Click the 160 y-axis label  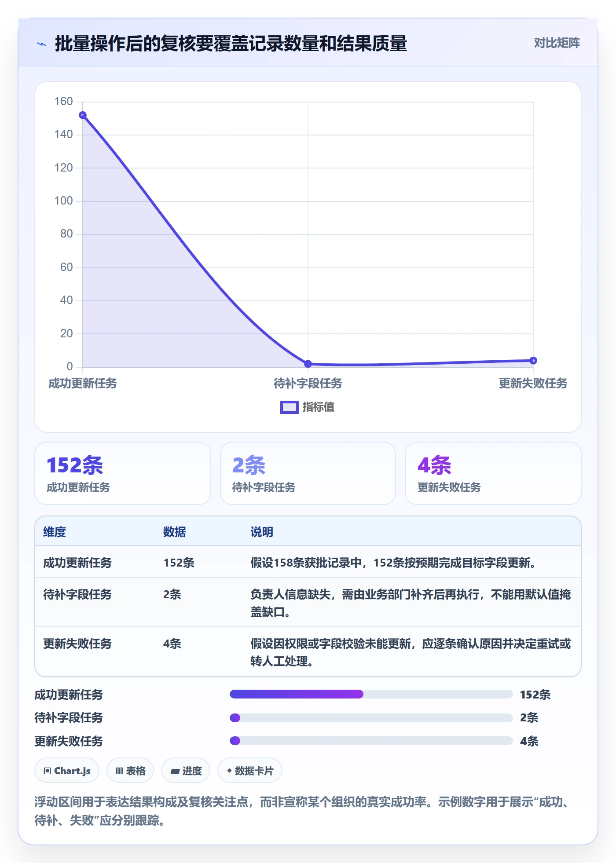coord(63,102)
